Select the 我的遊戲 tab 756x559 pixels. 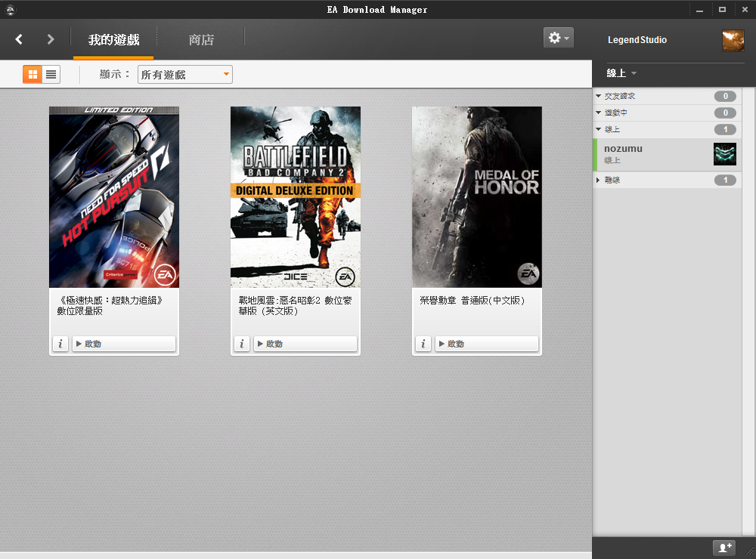pos(113,40)
